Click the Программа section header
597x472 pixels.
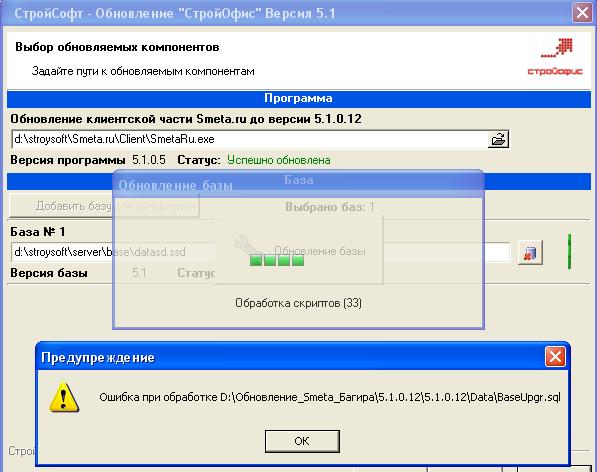point(298,98)
